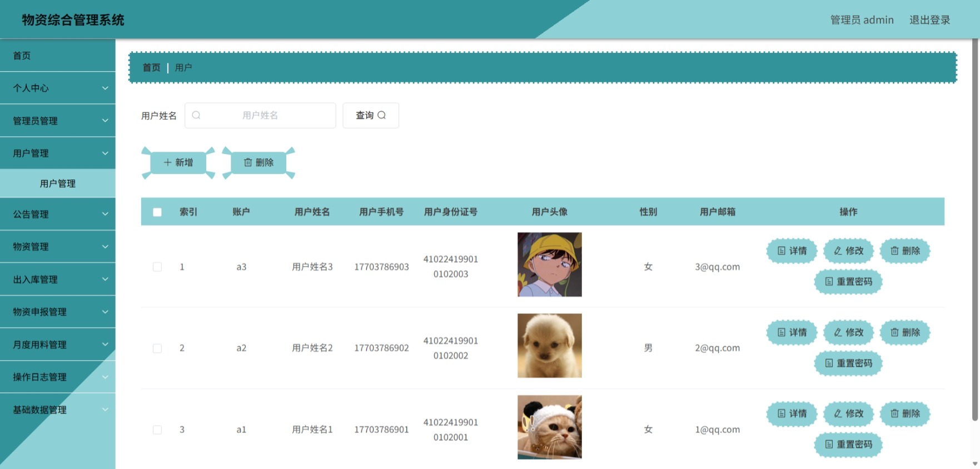Open the cartoon avatar thumbnail of 用户姓名3

tap(550, 265)
